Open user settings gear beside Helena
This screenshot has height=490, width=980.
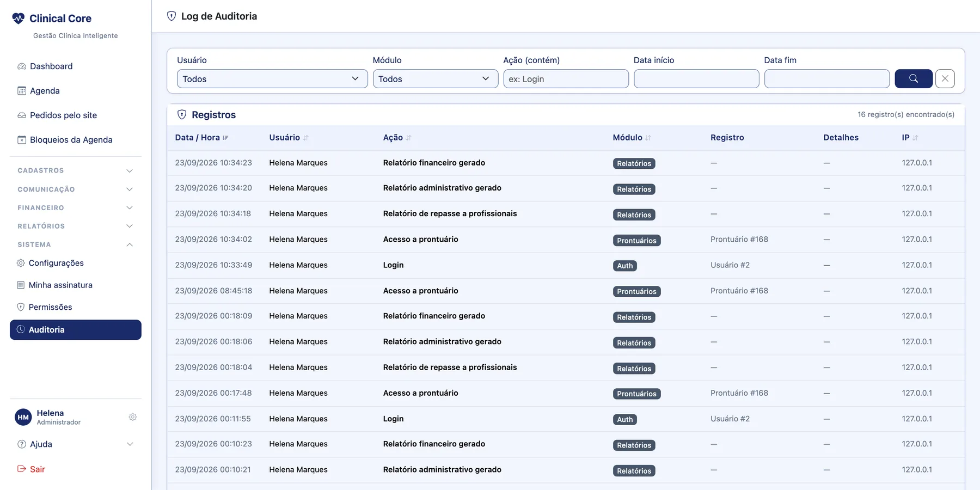(133, 417)
